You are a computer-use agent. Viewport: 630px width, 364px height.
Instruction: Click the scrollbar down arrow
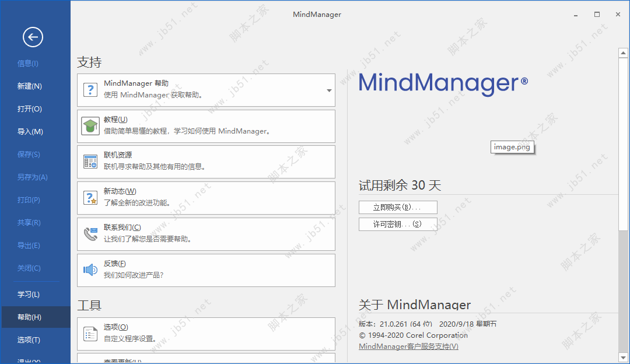[x=623, y=357]
